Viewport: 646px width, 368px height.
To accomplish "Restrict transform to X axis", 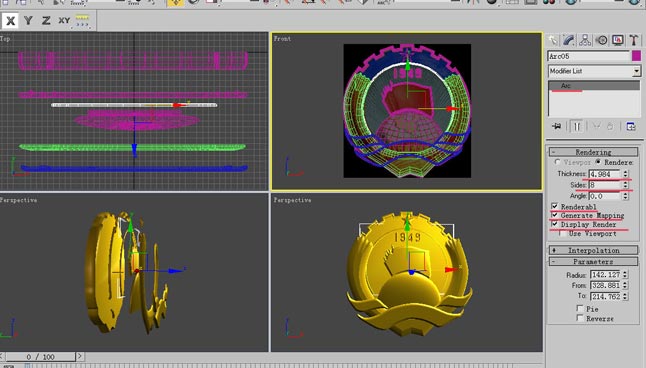I will click(10, 21).
